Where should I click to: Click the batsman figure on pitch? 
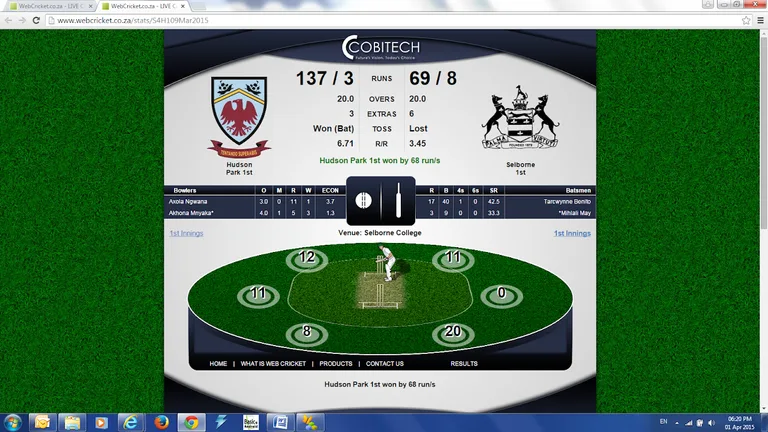pyautogui.click(x=387, y=263)
